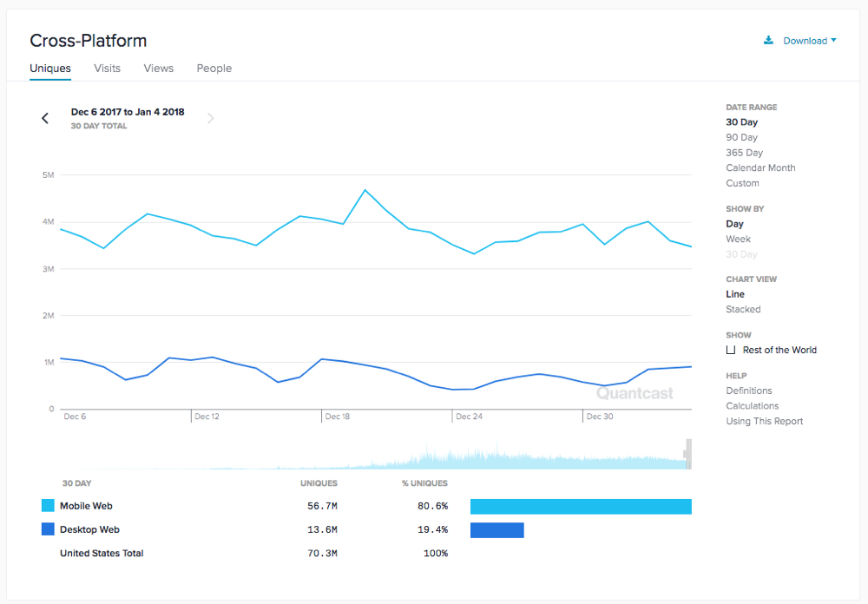Switch to the Views tab

(x=159, y=68)
